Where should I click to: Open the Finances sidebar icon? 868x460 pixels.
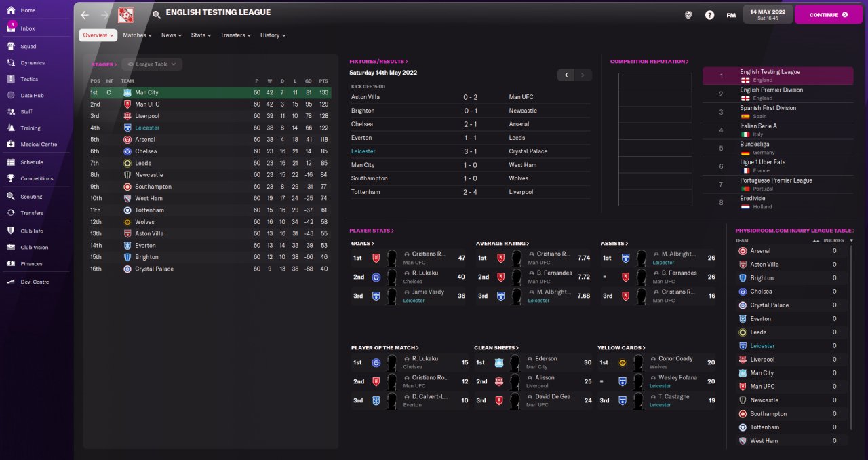[11, 264]
